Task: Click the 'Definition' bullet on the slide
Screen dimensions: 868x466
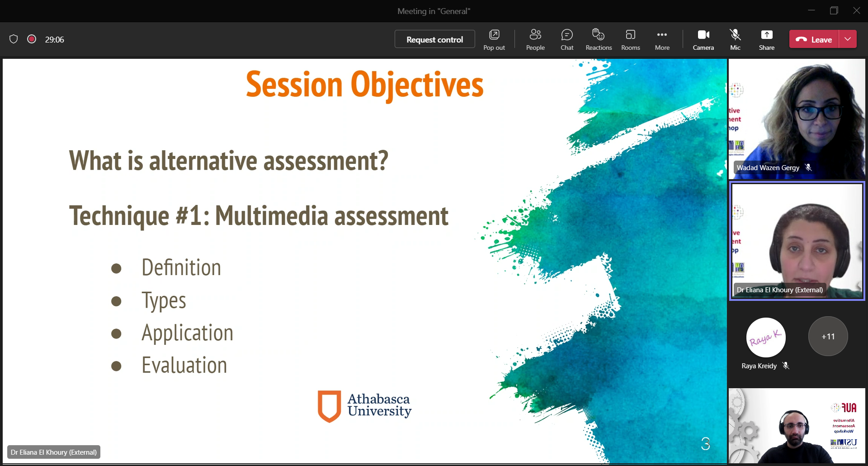Action: click(x=181, y=267)
